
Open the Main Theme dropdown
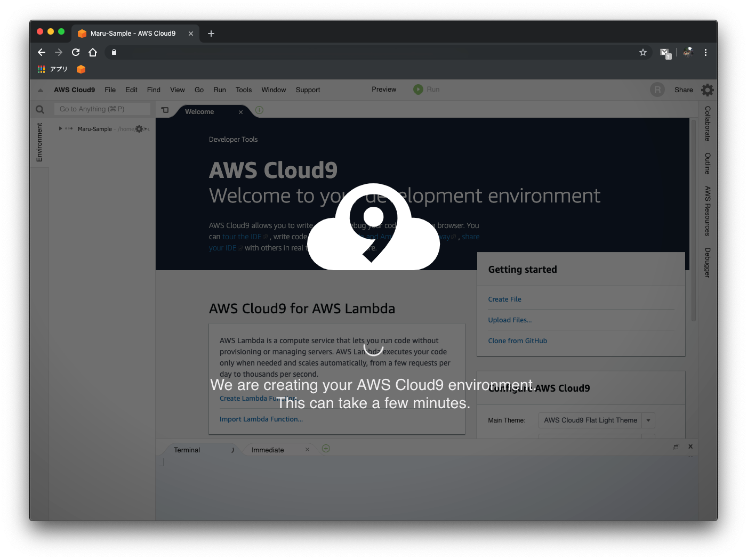(x=597, y=420)
